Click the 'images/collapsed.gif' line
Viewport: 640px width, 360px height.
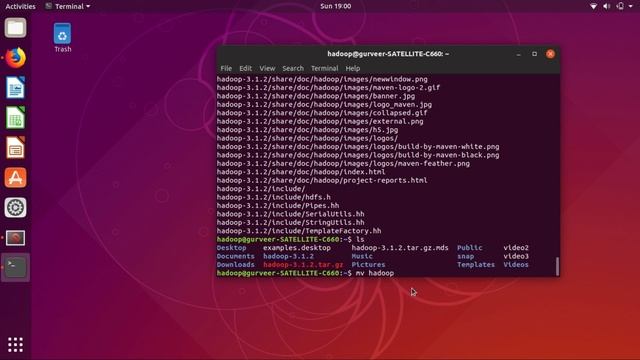[x=322, y=113]
